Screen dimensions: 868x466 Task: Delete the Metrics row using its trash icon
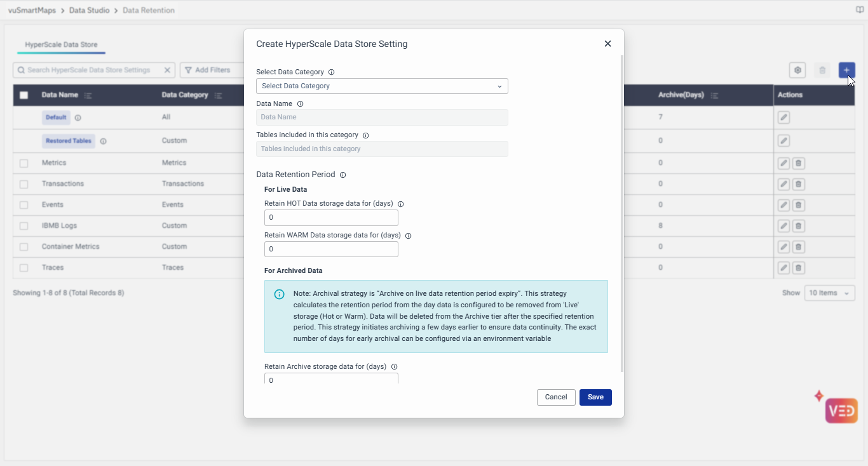[x=799, y=163]
